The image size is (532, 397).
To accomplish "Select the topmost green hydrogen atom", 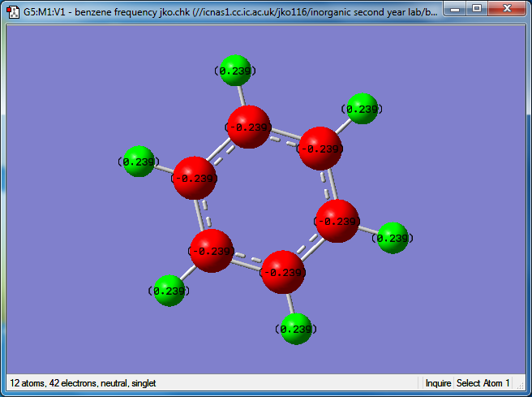I will [235, 71].
